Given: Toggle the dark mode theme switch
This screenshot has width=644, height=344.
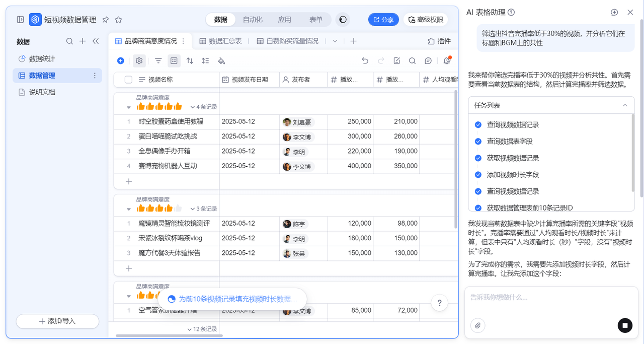Looking at the screenshot, I should [x=343, y=20].
